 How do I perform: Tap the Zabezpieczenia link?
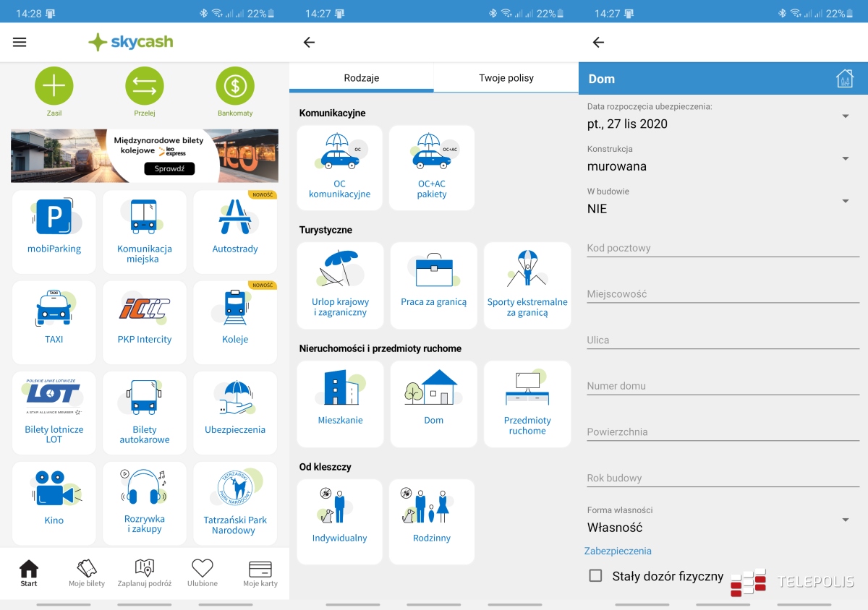coord(618,551)
